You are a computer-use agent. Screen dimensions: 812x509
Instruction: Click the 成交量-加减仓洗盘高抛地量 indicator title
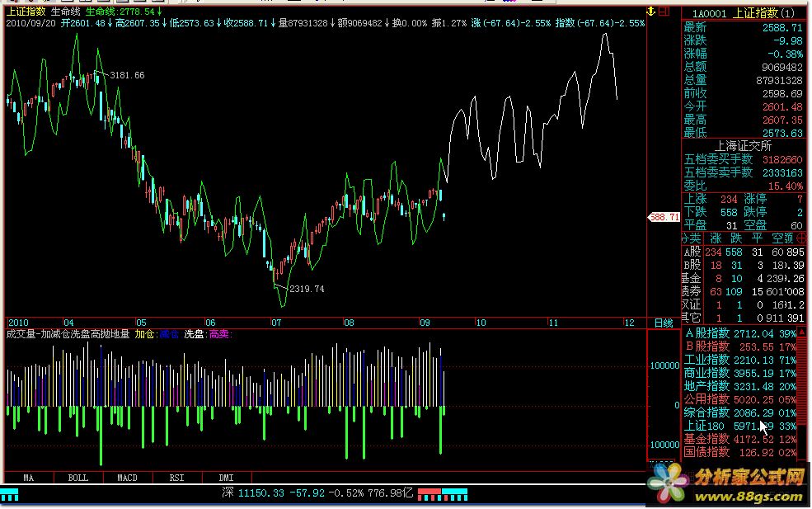[x=68, y=334]
